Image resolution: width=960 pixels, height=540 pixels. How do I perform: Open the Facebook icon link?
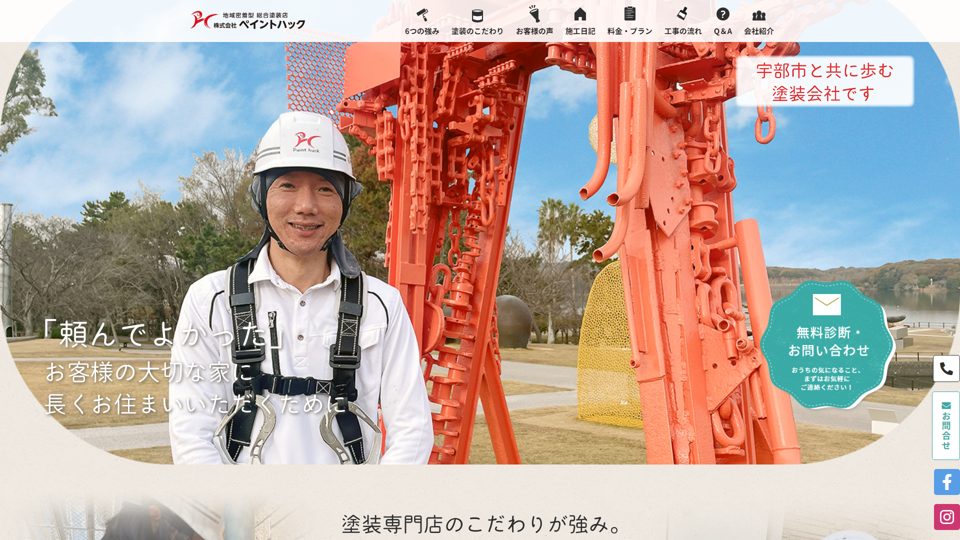point(946,482)
